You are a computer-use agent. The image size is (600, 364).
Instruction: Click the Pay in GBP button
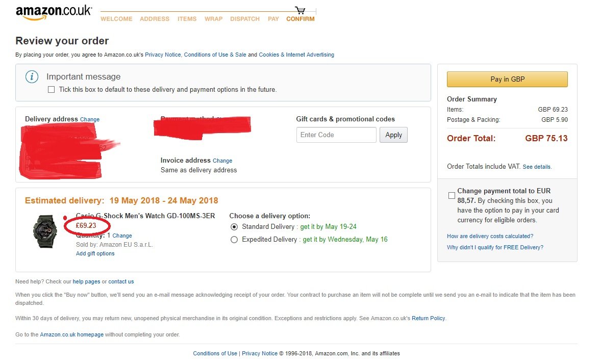(x=507, y=79)
